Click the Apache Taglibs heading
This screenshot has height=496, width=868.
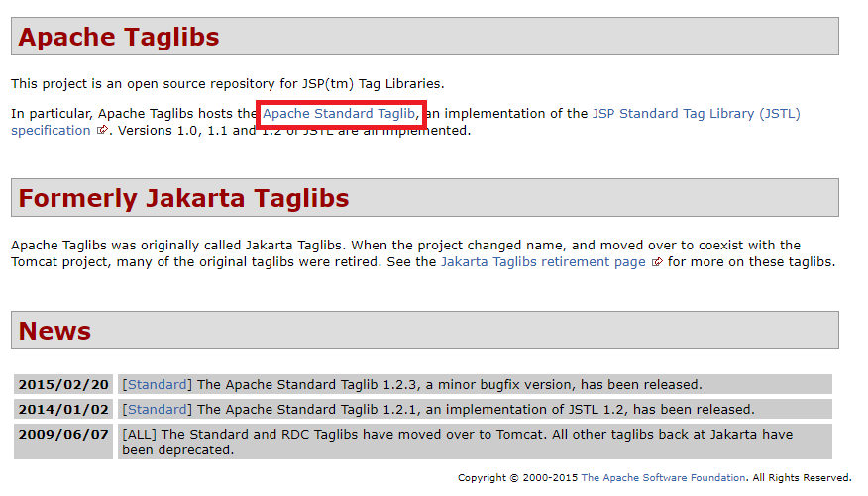(119, 37)
